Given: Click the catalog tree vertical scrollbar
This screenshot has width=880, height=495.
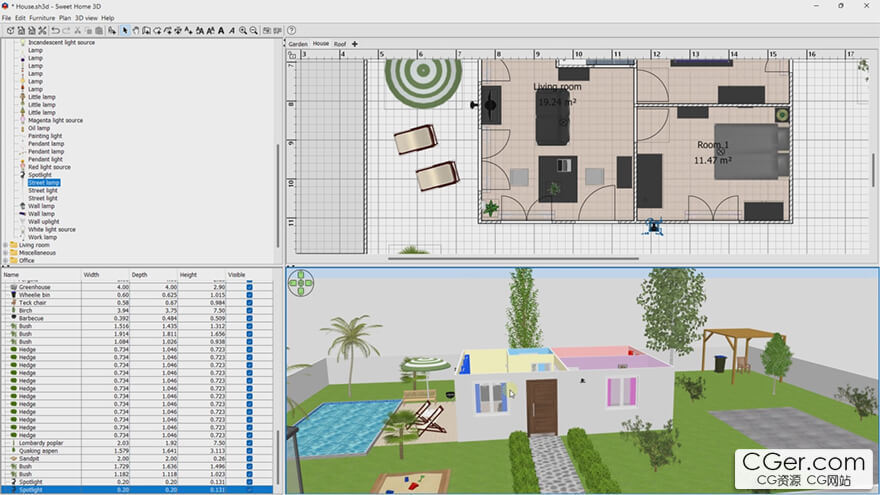Looking at the screenshot, I should coord(278,195).
